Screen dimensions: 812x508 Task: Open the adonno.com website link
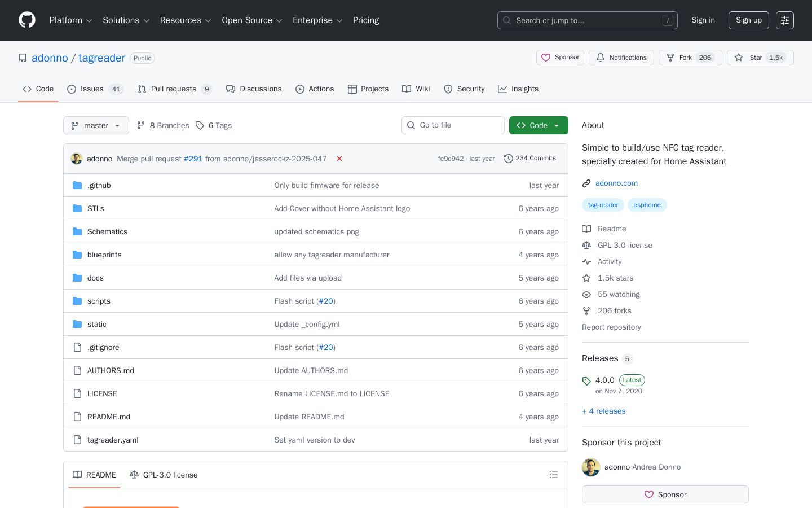[x=616, y=183]
